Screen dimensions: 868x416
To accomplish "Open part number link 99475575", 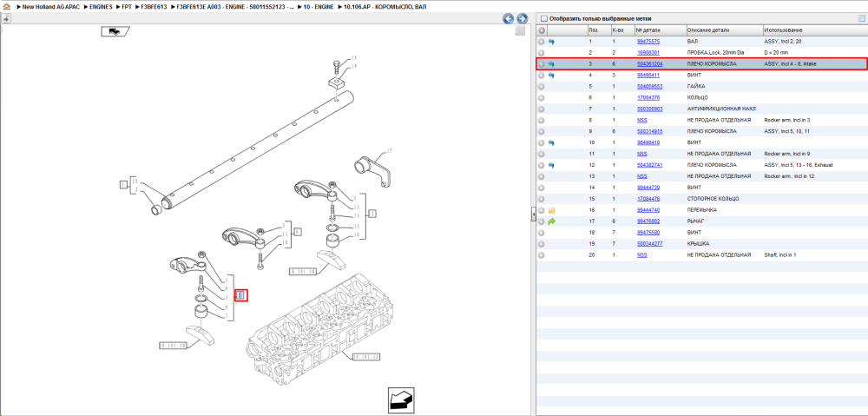I will (648, 42).
